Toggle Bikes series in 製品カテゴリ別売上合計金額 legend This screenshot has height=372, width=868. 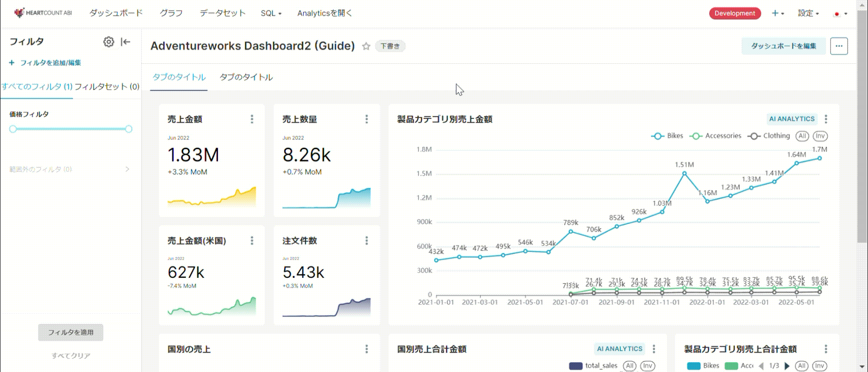click(x=703, y=366)
